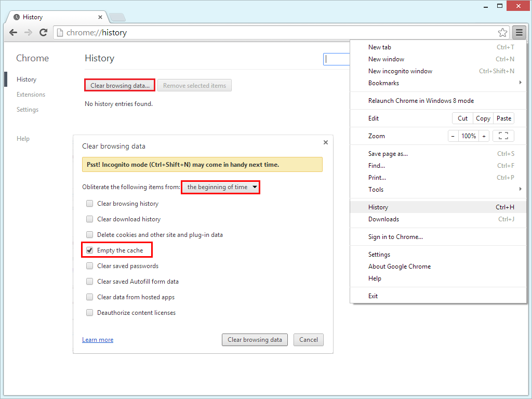The width and height of the screenshot is (532, 399).
Task: Bookmark this page with the star icon
Action: (502, 32)
